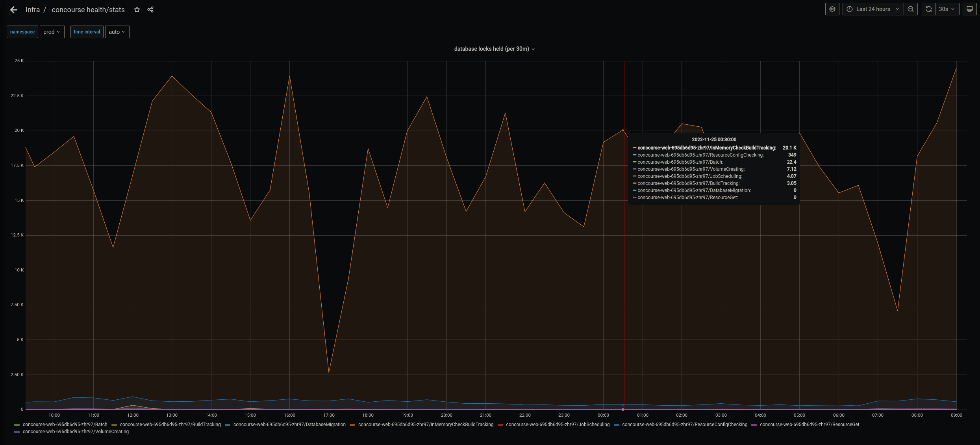
Task: Open the database locks held panel menu
Action: (x=534, y=49)
